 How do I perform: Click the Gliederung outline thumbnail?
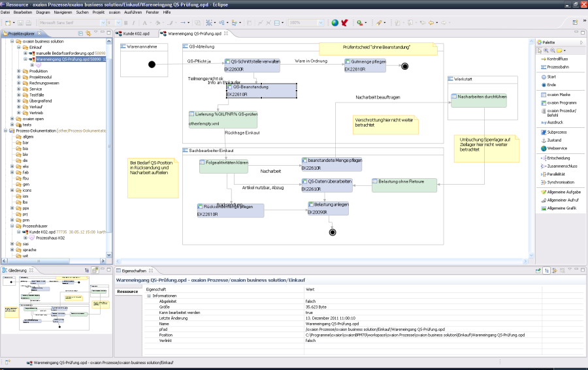(x=56, y=303)
